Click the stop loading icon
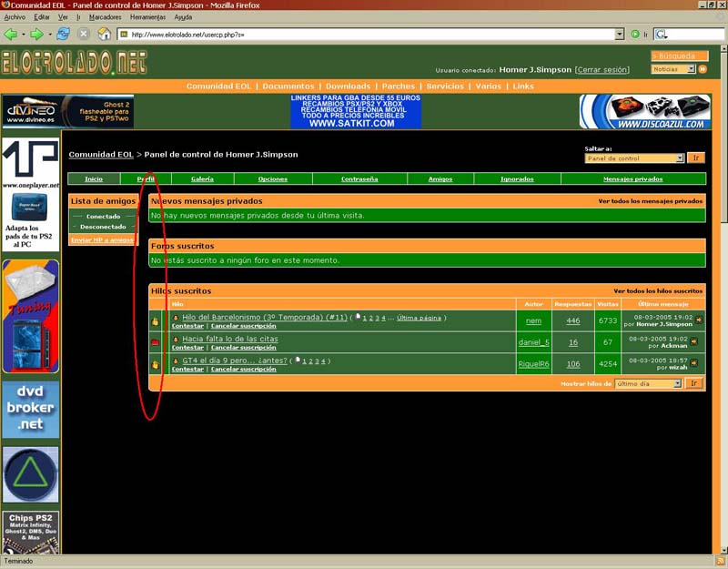Image resolution: width=728 pixels, height=569 pixels. [x=84, y=34]
